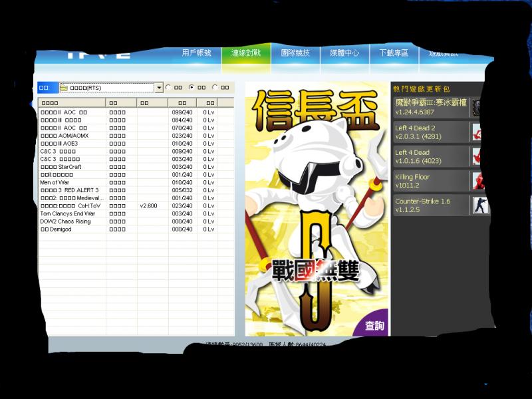
Task: Select the CoH:ToV v2.600 room row
Action: tap(136, 206)
